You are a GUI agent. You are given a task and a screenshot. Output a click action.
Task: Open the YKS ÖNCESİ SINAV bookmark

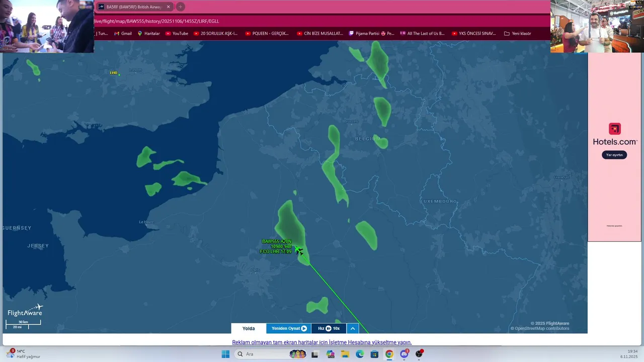point(474,34)
